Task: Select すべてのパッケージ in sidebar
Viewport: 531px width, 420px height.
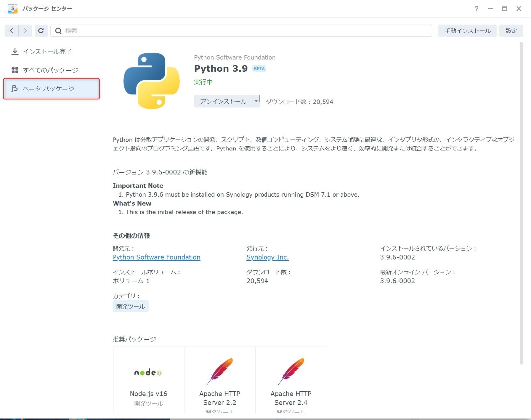Action: pos(50,70)
